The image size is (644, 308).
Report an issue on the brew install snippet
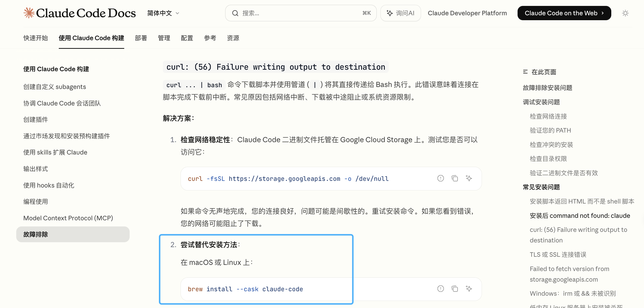click(x=441, y=289)
